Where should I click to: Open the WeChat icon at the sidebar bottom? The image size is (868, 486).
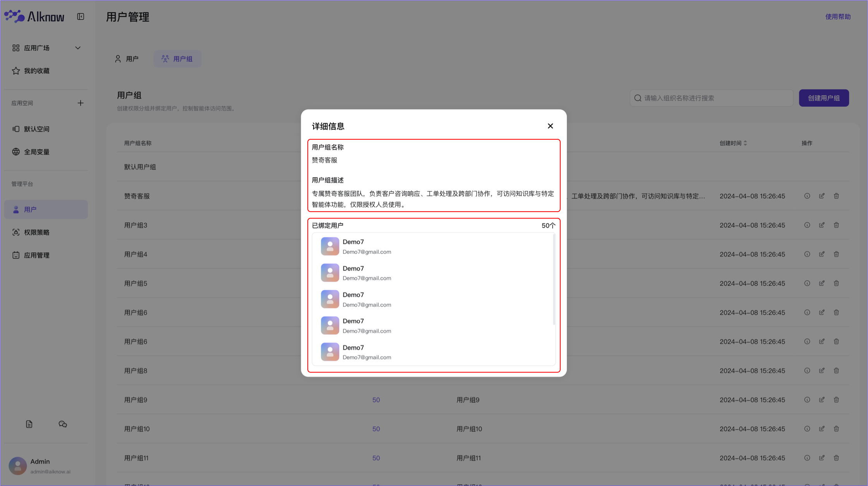[63, 424]
